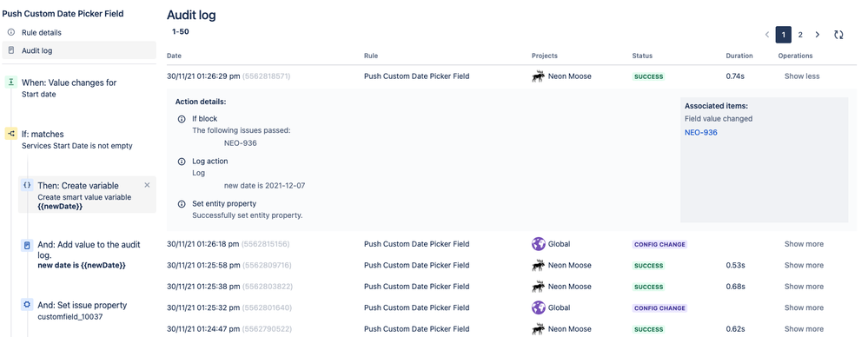Go to next page chevron arrow
The width and height of the screenshot is (868, 337).
tap(818, 35)
